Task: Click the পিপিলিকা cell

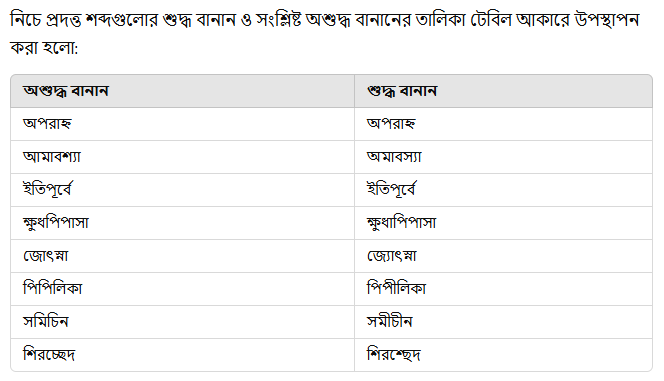Action: pyautogui.click(x=183, y=289)
